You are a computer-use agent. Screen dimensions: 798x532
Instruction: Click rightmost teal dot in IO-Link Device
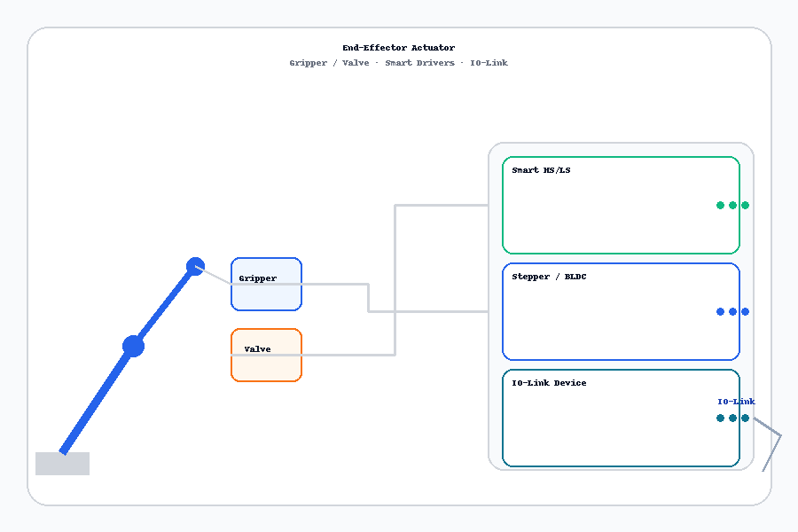tap(745, 419)
